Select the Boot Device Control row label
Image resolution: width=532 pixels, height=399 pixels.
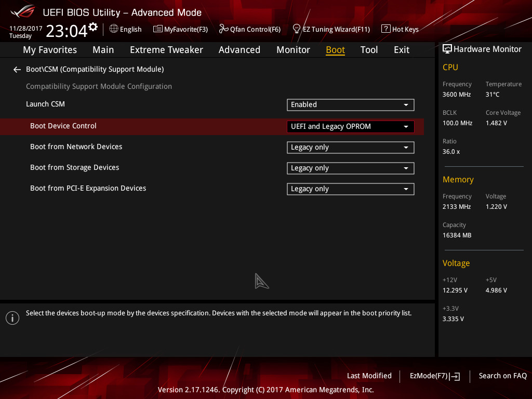point(63,126)
